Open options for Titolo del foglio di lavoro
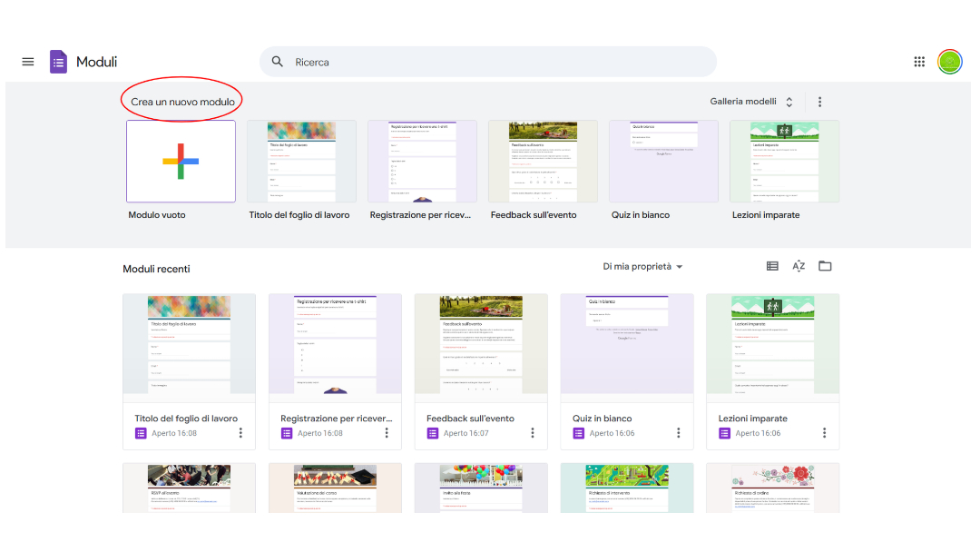This screenshot has height=552, width=980. pos(240,432)
